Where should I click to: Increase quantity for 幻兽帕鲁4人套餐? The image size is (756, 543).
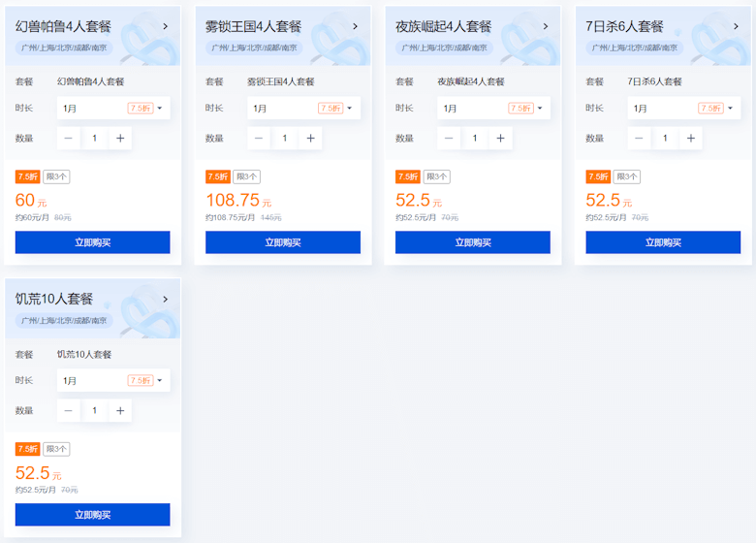click(x=120, y=139)
